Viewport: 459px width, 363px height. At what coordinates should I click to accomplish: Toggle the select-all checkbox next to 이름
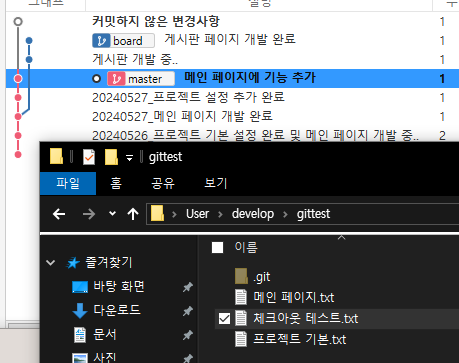[217, 248]
